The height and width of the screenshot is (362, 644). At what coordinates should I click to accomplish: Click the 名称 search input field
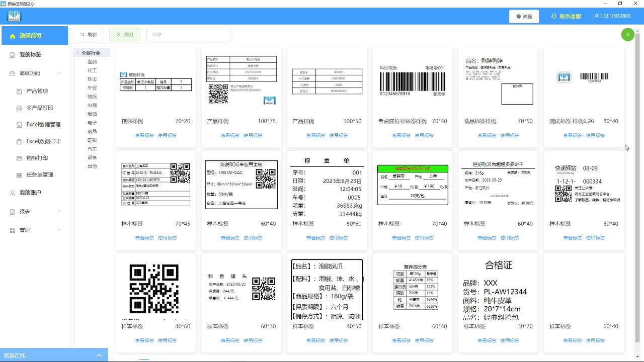188,34
